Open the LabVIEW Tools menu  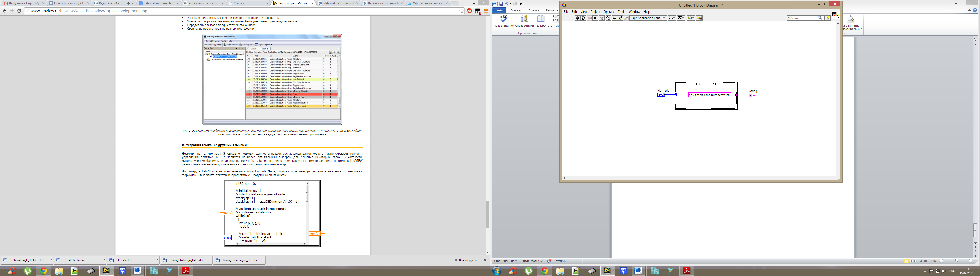[622, 12]
